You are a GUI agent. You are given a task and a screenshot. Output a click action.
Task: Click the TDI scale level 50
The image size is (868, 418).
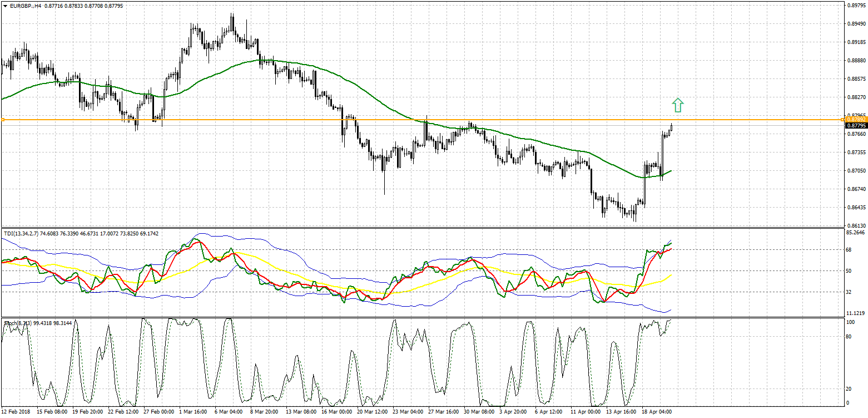pyautogui.click(x=849, y=271)
